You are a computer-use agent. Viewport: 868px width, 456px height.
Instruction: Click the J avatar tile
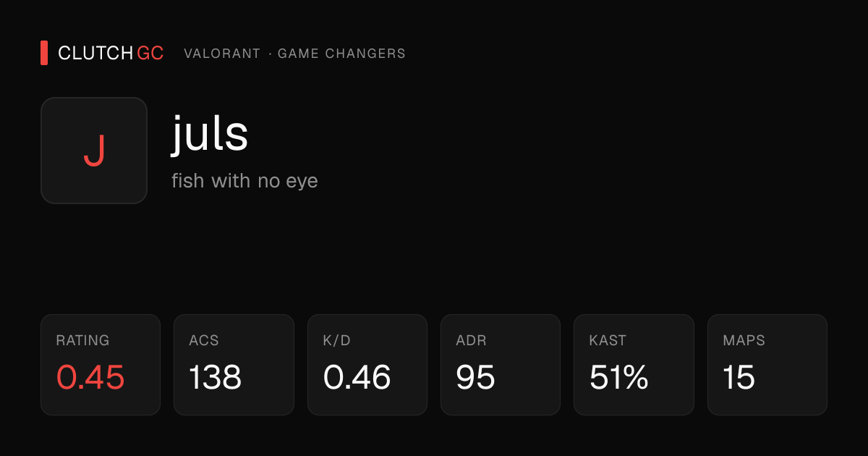[x=94, y=151]
